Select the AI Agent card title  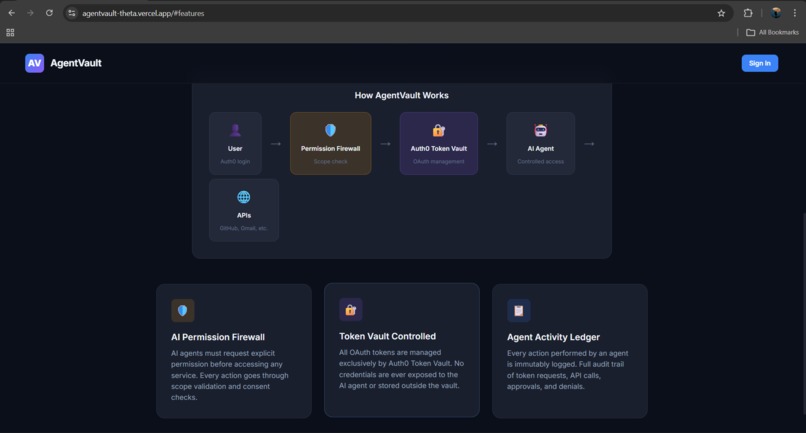point(540,149)
